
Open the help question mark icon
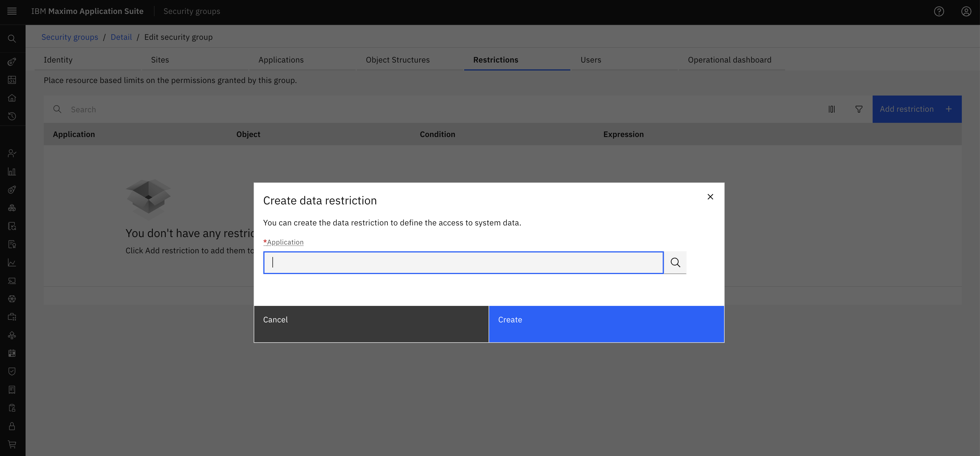(x=939, y=11)
